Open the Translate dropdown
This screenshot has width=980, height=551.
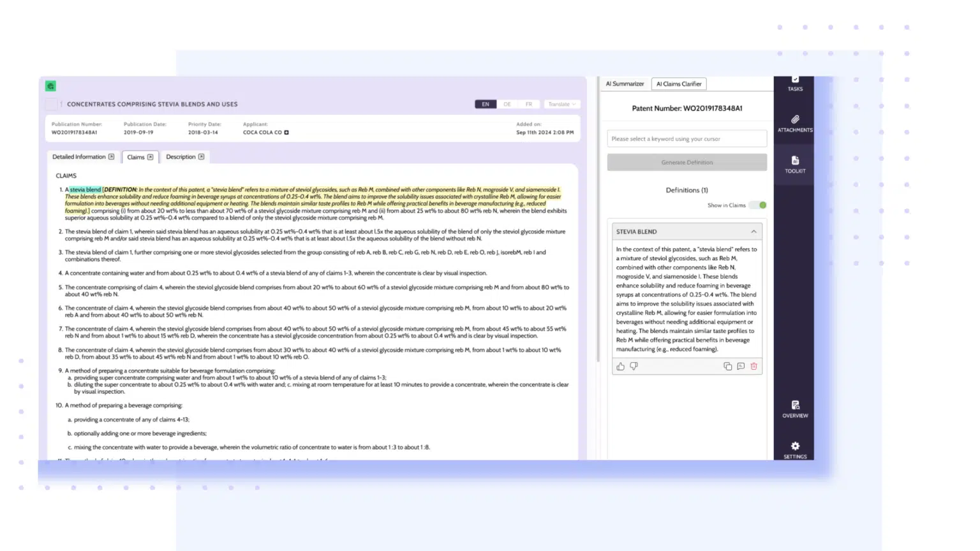tap(561, 104)
